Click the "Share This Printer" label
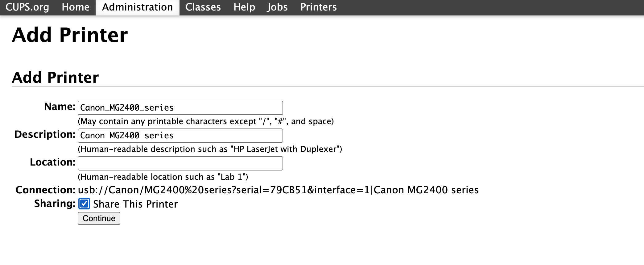The width and height of the screenshot is (644, 265). pyautogui.click(x=135, y=204)
